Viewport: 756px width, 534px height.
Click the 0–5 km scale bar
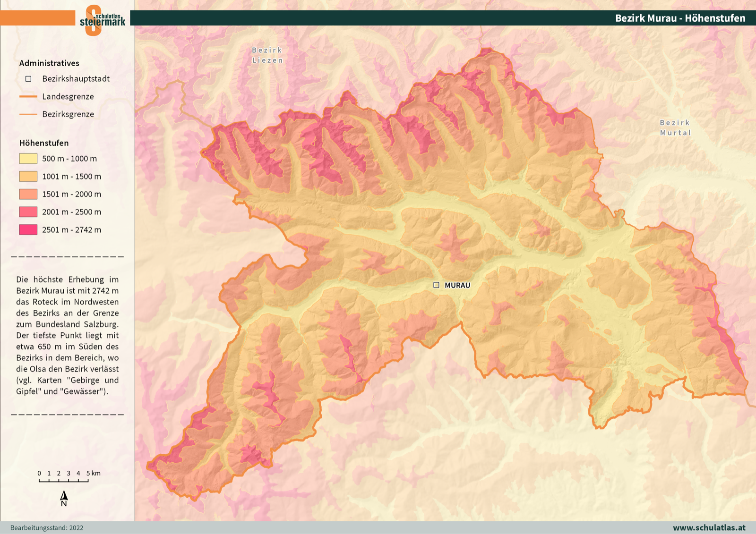coord(64,480)
